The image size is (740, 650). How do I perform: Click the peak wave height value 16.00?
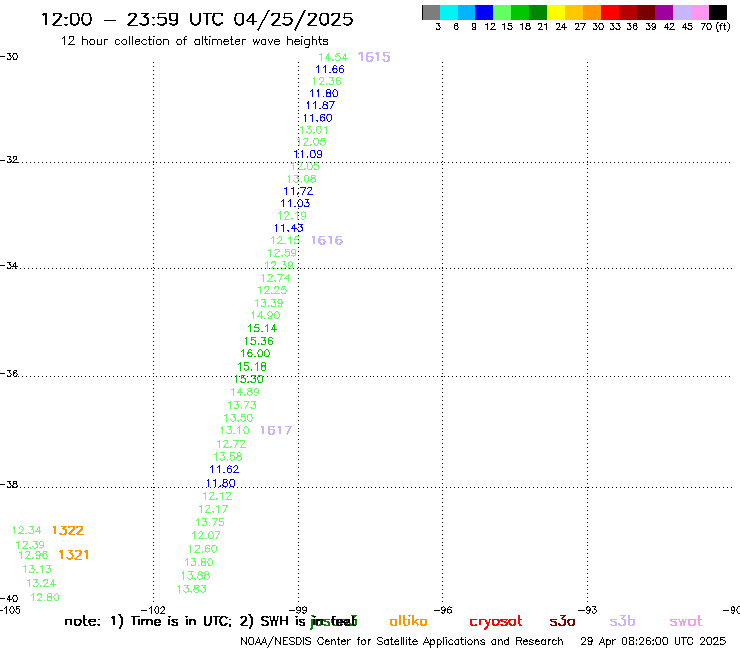pos(255,354)
